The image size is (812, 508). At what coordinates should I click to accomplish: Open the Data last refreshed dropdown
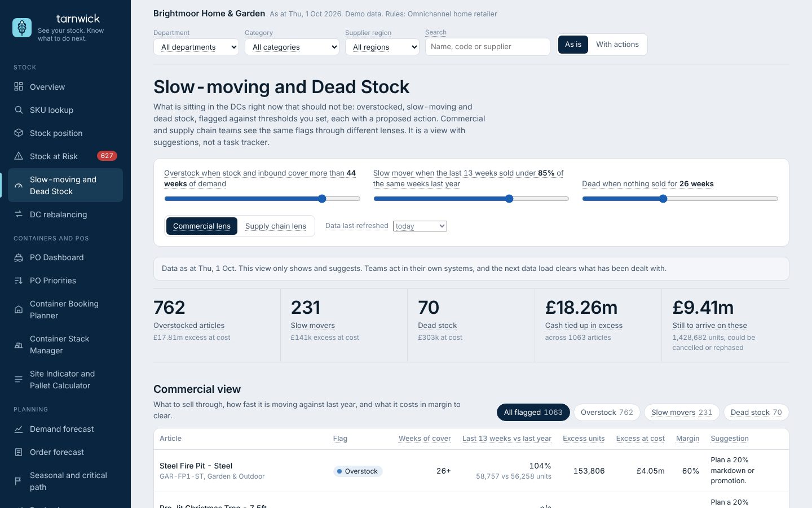(420, 226)
